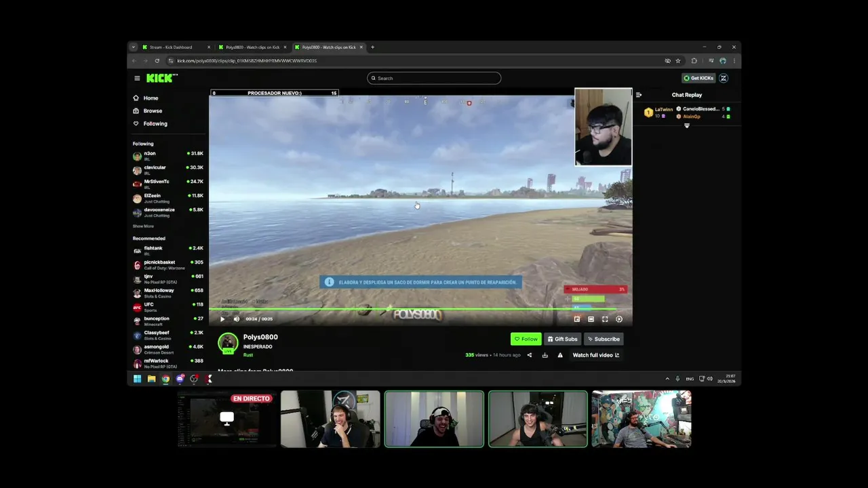Go back in browser history
Screen dimensions: 868x488
pyautogui.click(x=134, y=61)
